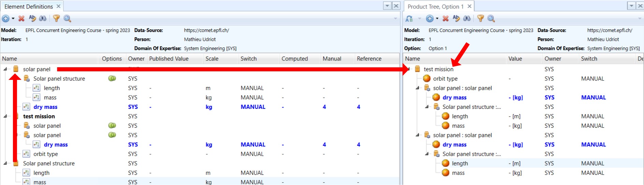Click the filter funnel icon in Element Definitions toolbar
644x185 pixels.
click(56, 18)
